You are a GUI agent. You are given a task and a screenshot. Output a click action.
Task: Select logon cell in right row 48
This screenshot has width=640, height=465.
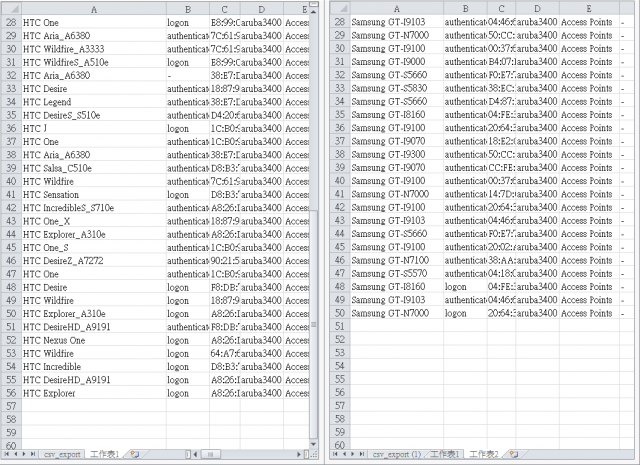point(465,287)
